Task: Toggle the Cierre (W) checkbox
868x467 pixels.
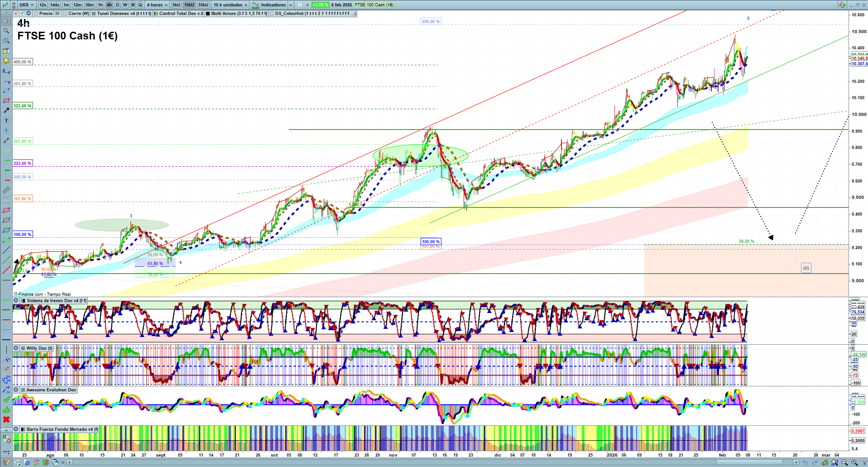Action: tap(65, 14)
